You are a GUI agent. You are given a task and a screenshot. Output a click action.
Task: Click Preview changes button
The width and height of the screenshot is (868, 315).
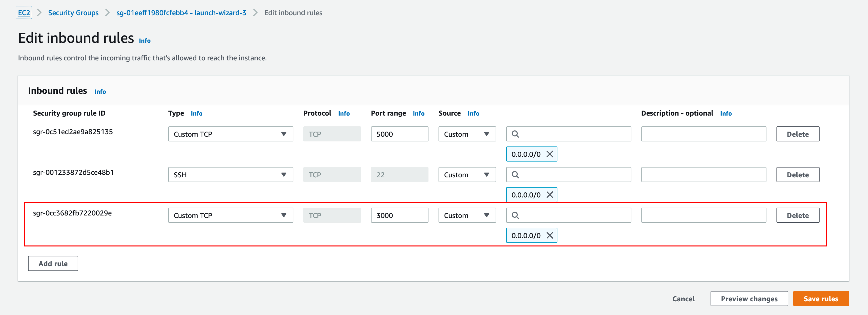point(749,298)
